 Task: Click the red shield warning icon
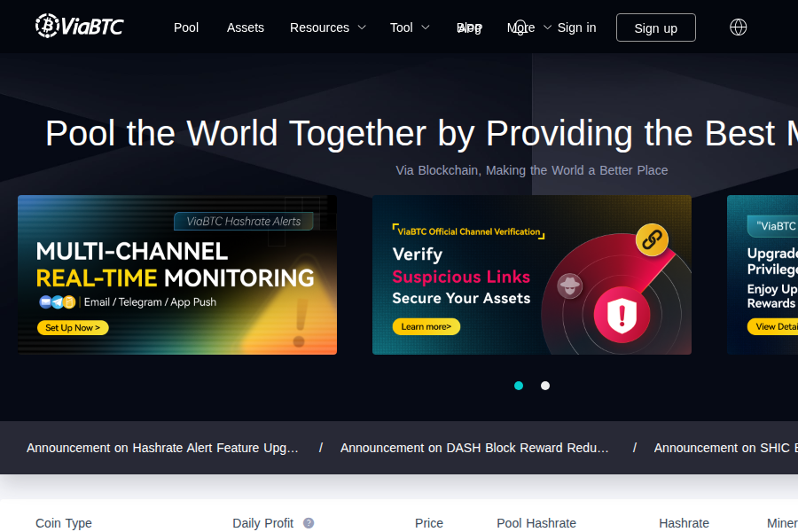(622, 313)
